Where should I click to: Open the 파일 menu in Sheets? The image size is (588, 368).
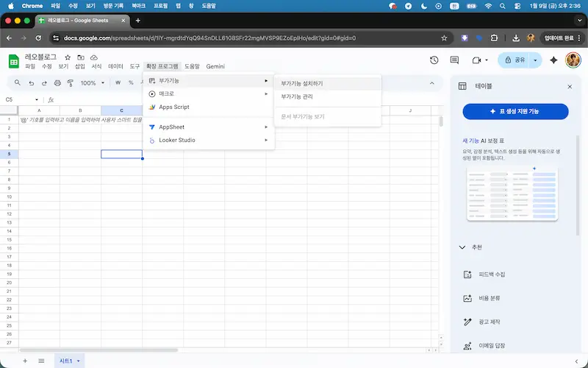coord(30,66)
